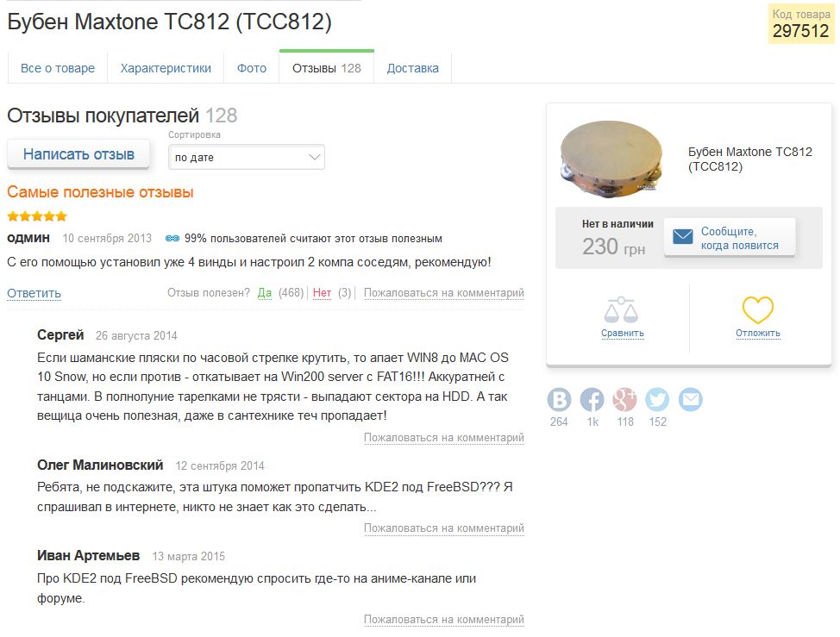Screen dimensions: 840x637
Task: Click the date '26 августа 2014'
Action: click(x=136, y=335)
